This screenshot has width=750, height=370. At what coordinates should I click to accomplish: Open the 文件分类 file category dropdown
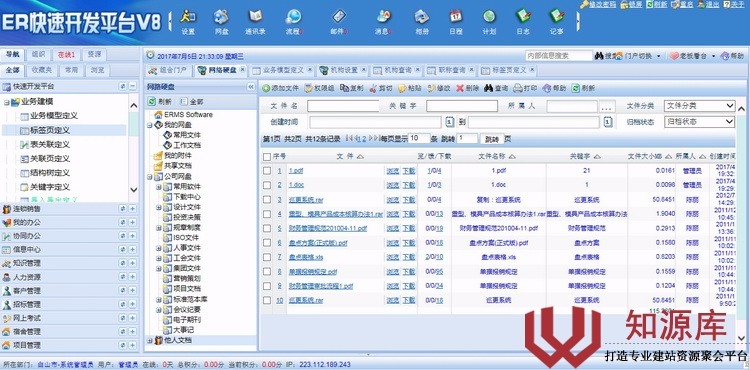click(x=699, y=106)
